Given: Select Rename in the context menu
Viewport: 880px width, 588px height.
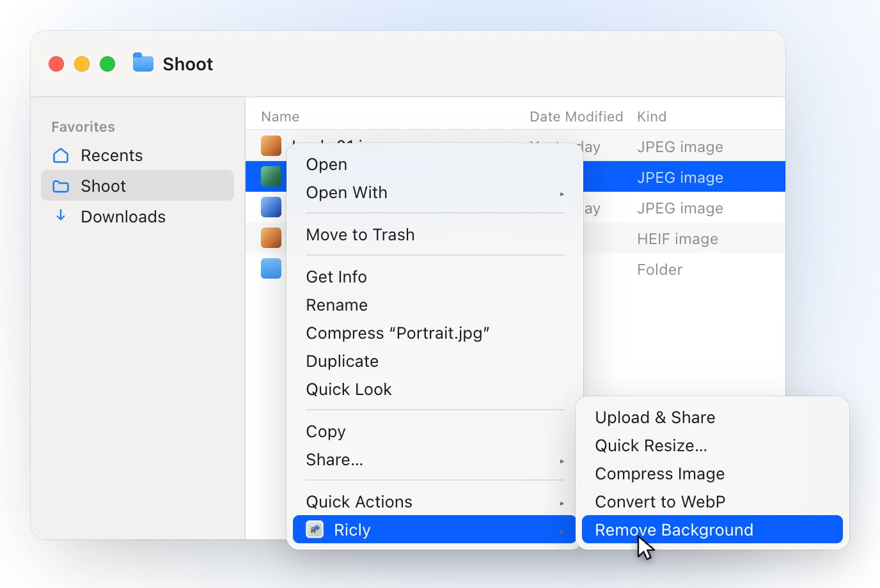Looking at the screenshot, I should pyautogui.click(x=435, y=305).
